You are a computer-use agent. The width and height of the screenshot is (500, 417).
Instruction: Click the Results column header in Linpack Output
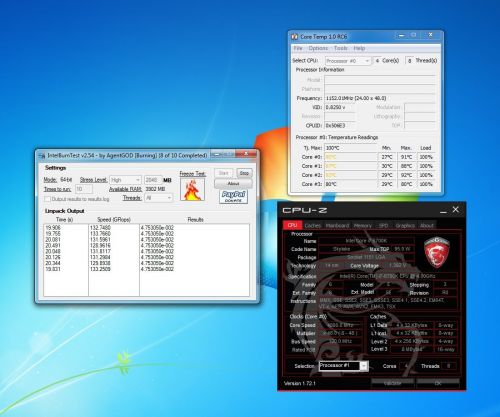[195, 220]
